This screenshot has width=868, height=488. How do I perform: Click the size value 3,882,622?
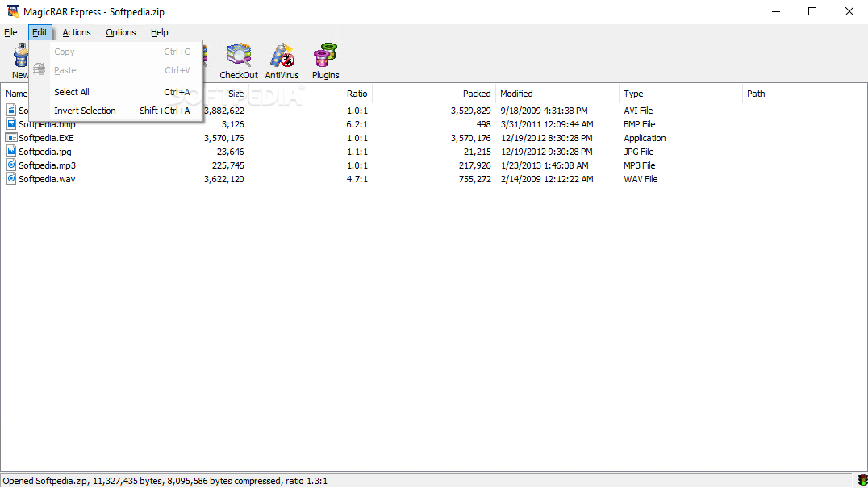[x=223, y=111]
